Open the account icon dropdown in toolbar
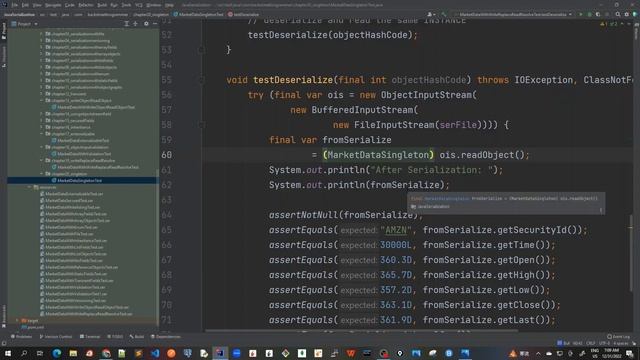 coord(431,14)
